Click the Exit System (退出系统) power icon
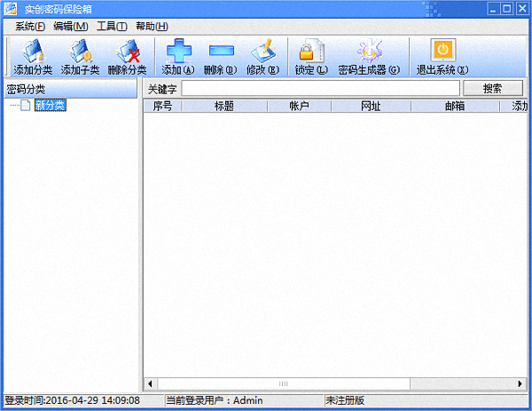 click(x=442, y=56)
